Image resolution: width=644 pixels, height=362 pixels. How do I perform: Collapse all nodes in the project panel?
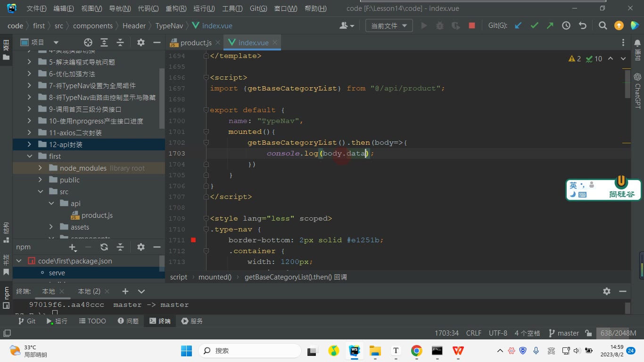(120, 42)
